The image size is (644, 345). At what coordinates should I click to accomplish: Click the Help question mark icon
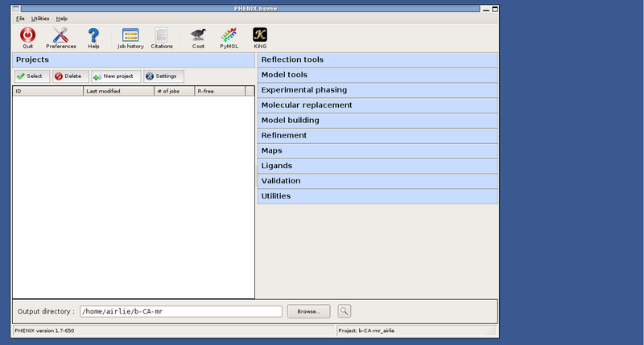[x=93, y=35]
